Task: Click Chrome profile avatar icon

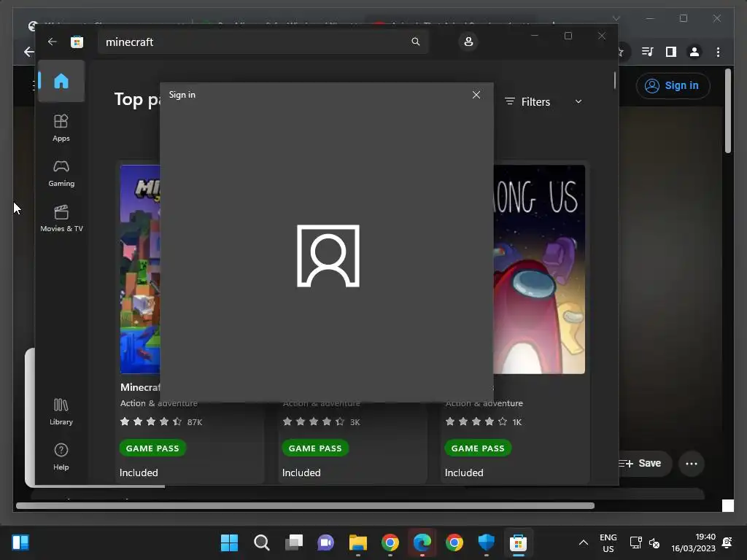Action: 694,52
